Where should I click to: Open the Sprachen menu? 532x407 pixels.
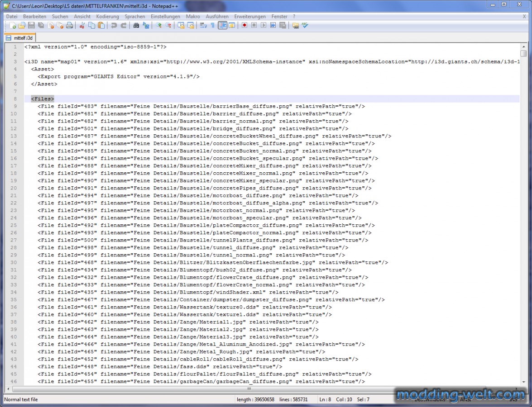click(134, 16)
